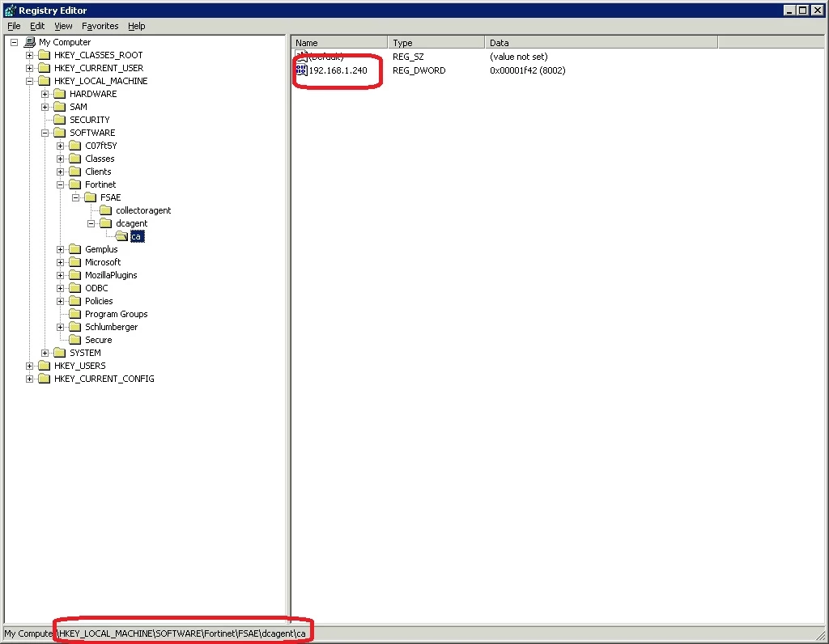Collapse the Fortinet key
Viewport: 829px width, 644px height.
pyautogui.click(x=60, y=184)
